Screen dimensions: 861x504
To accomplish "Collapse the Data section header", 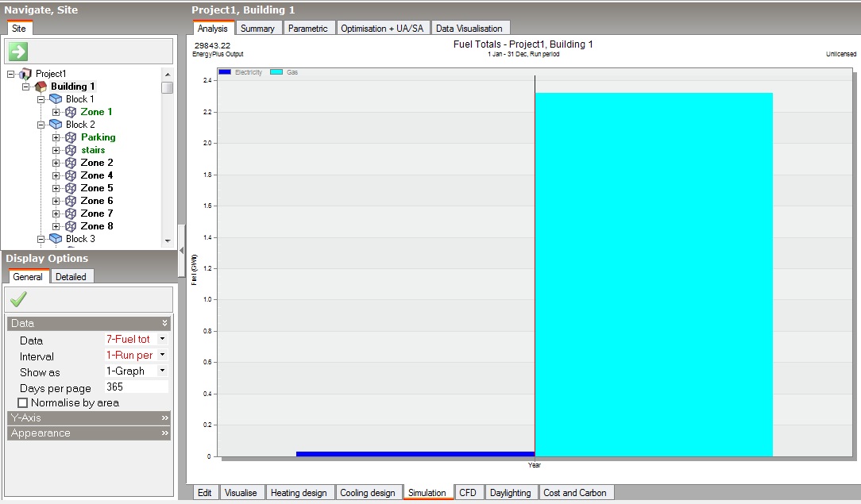I will (89, 324).
